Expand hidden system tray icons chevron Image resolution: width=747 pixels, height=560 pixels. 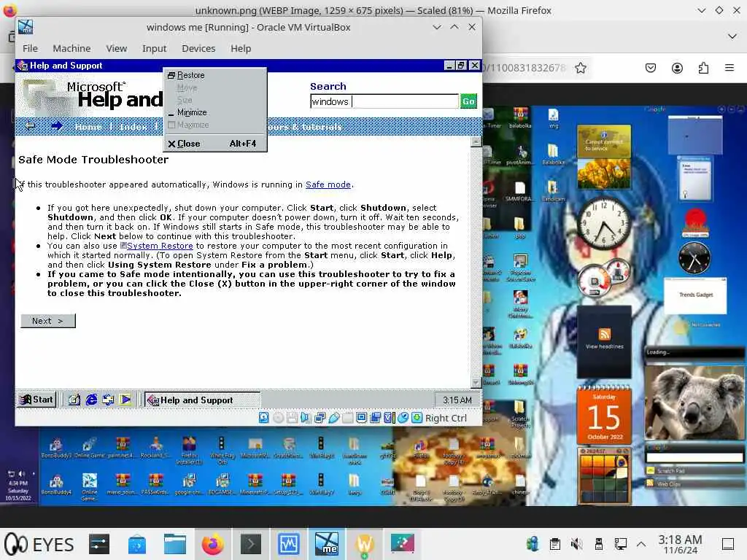pos(641,544)
